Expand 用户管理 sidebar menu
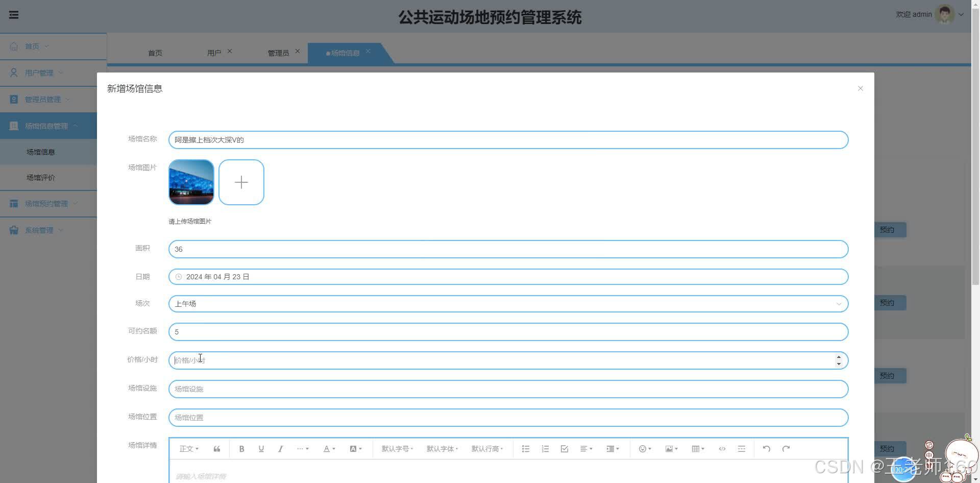 (53, 73)
